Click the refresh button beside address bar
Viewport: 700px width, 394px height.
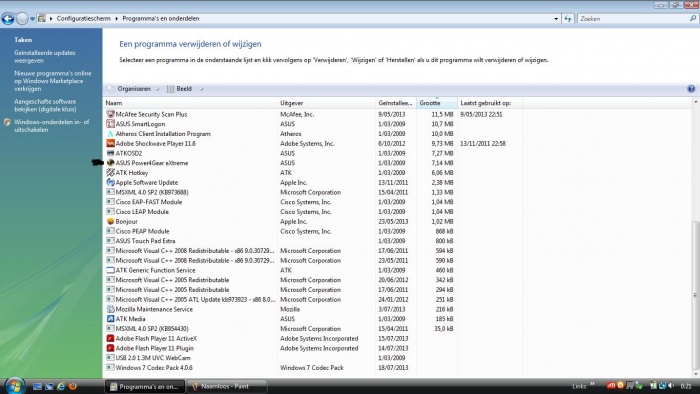[568, 19]
